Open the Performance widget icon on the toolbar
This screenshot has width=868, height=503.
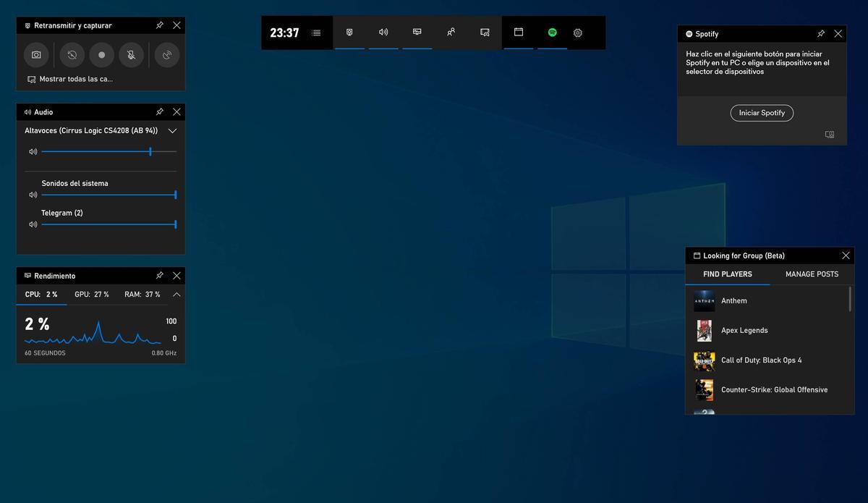[416, 31]
